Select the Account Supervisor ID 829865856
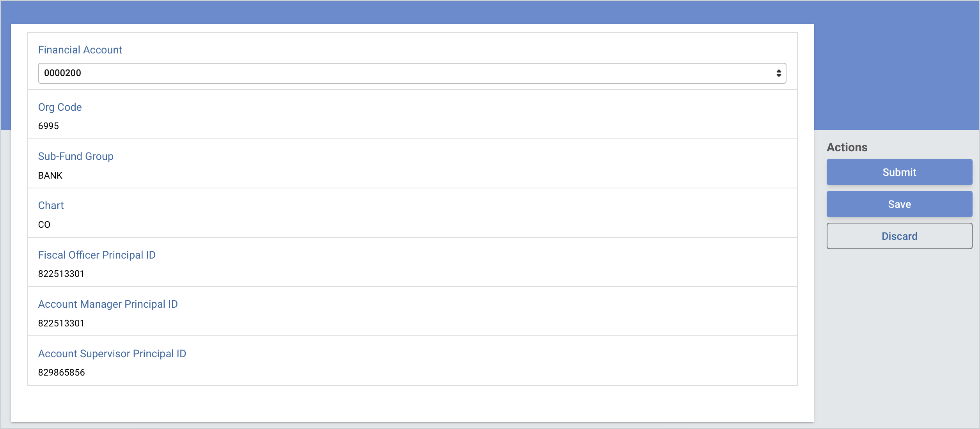 tap(61, 372)
